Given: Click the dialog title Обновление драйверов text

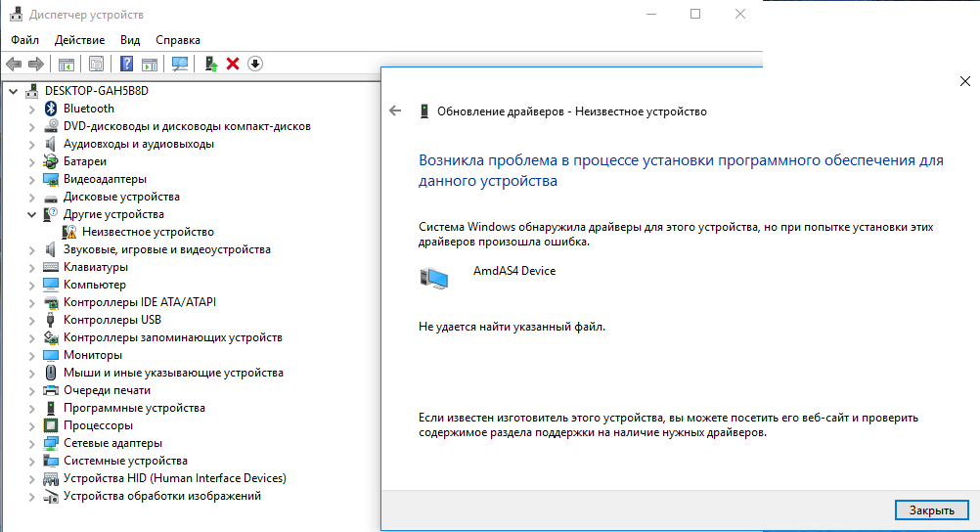Looking at the screenshot, I should pyautogui.click(x=572, y=111).
